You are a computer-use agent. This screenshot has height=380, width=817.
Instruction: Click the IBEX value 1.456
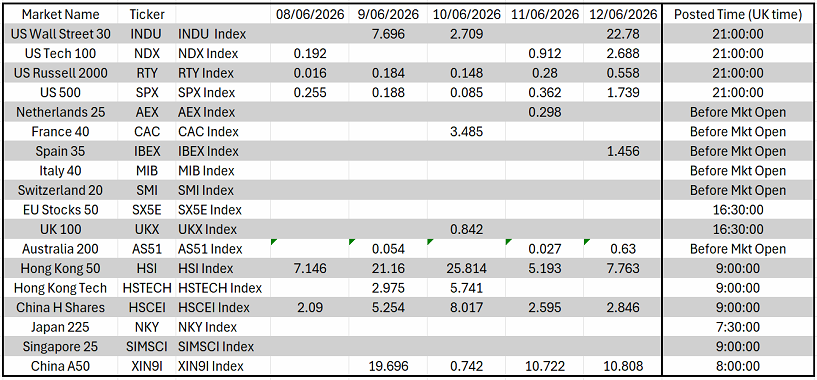[x=622, y=152]
